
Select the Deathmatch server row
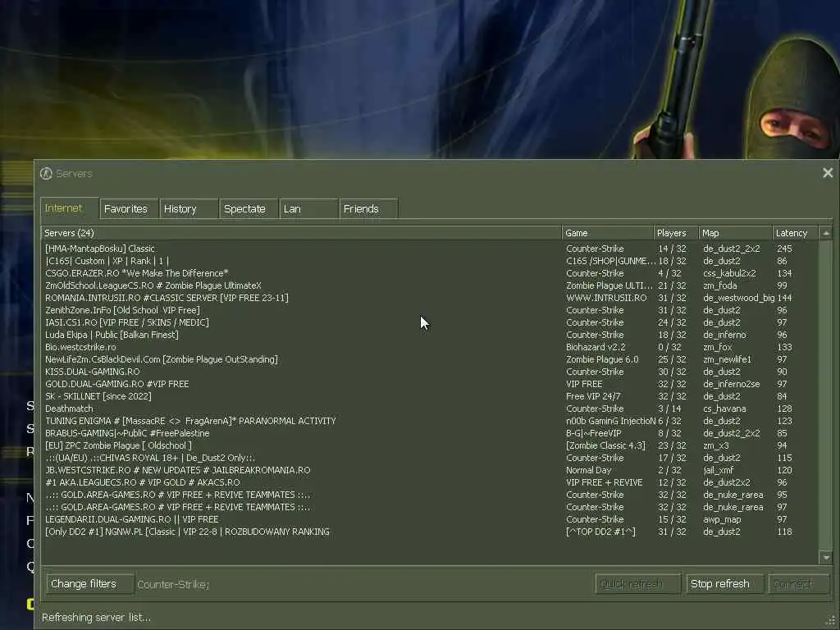pos(430,409)
